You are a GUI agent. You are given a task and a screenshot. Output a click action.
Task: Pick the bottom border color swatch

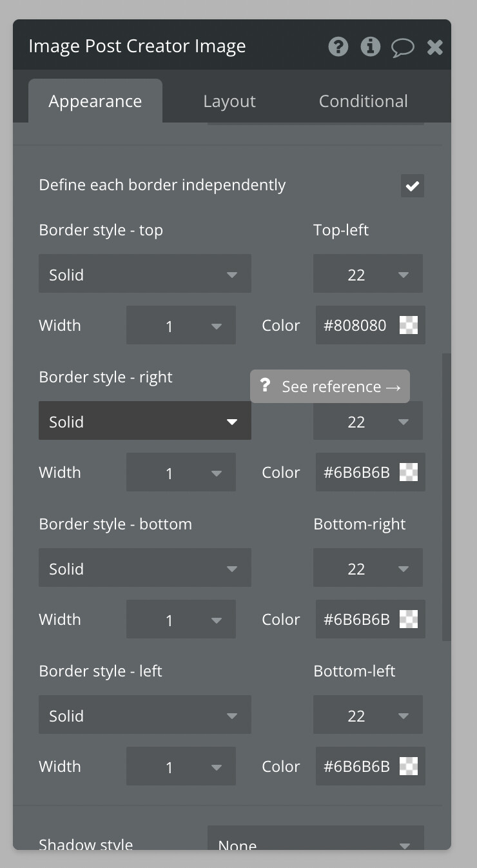[x=409, y=619]
